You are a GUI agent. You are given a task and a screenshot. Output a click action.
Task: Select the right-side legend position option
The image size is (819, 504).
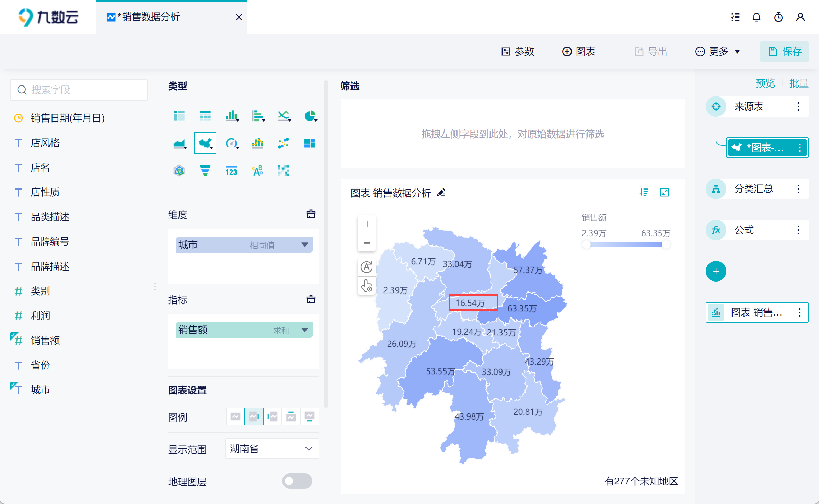click(x=254, y=416)
